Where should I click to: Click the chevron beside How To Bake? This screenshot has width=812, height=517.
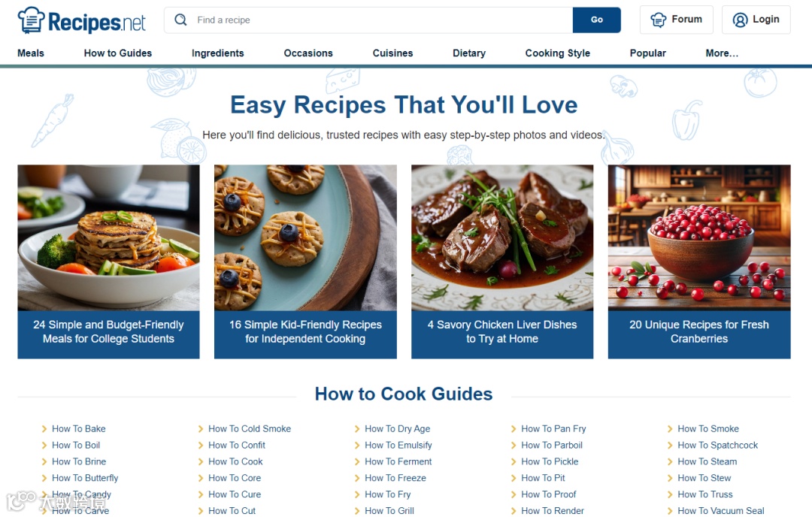(x=44, y=428)
